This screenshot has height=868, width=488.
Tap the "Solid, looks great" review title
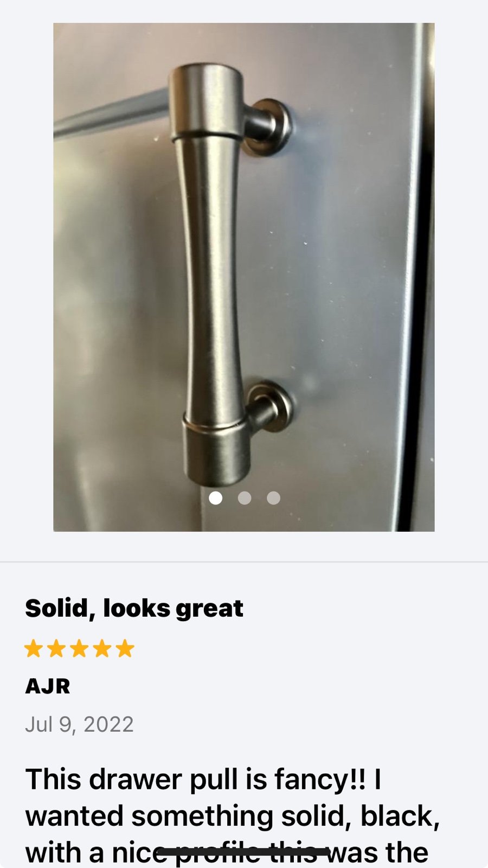pyautogui.click(x=134, y=609)
